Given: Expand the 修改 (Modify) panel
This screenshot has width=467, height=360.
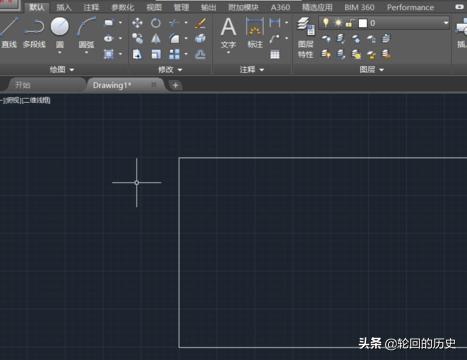Looking at the screenshot, I should click(170, 69).
